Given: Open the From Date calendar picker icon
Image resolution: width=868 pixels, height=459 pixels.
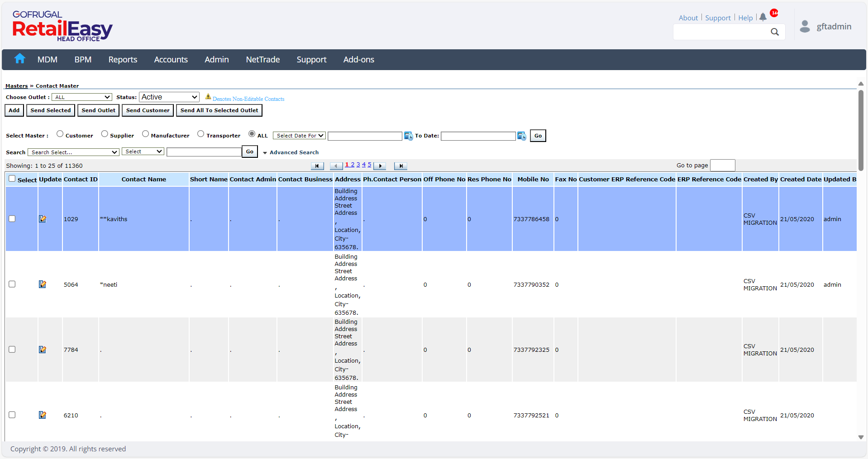Looking at the screenshot, I should [x=408, y=136].
